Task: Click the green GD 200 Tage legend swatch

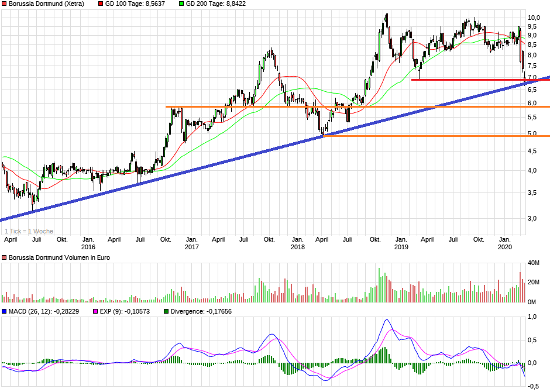Action: click(x=181, y=4)
